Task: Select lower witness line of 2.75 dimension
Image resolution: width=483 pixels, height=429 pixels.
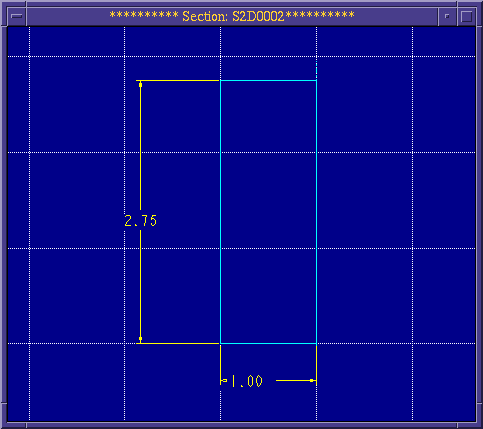Action: tap(177, 343)
